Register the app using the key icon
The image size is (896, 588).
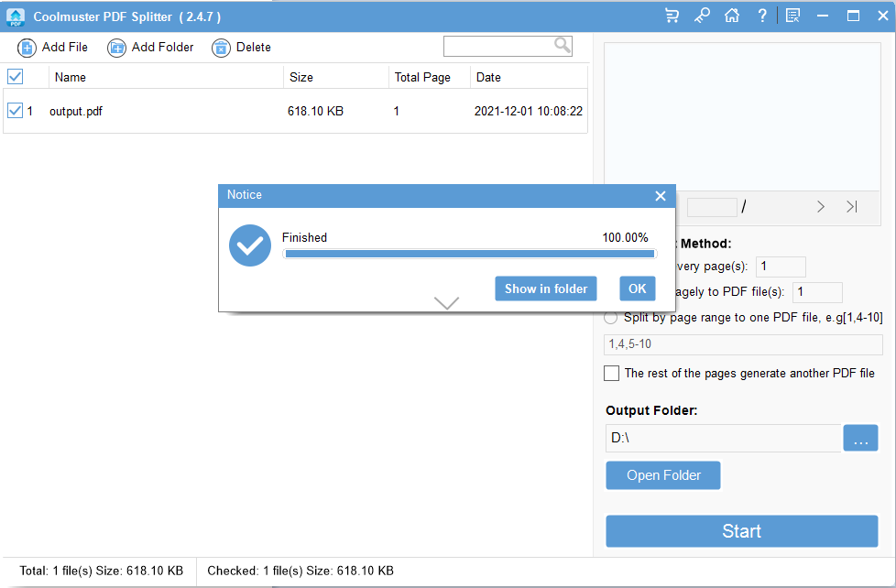pyautogui.click(x=702, y=16)
